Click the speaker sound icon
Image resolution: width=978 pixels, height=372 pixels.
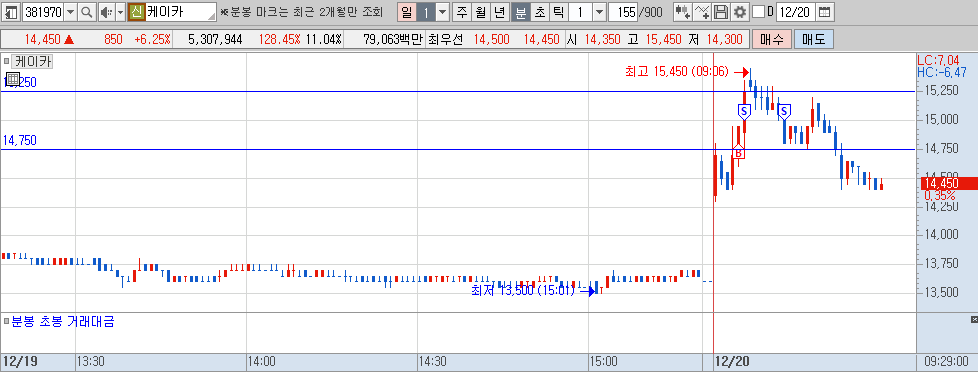pyautogui.click(x=105, y=12)
